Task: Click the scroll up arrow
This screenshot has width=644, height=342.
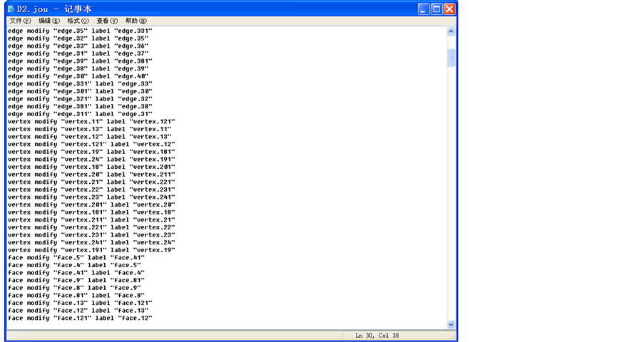Action: pyautogui.click(x=451, y=31)
